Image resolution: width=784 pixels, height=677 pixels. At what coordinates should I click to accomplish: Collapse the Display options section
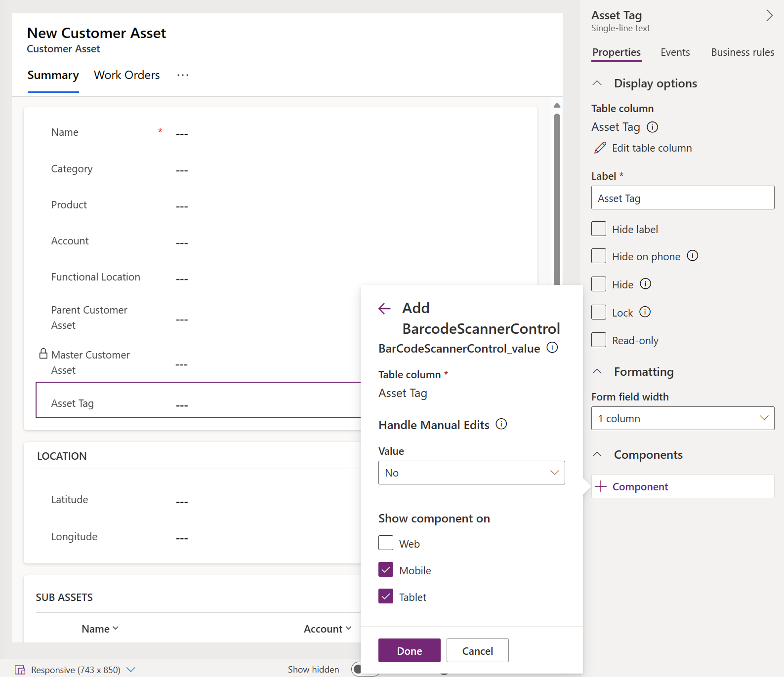(597, 83)
